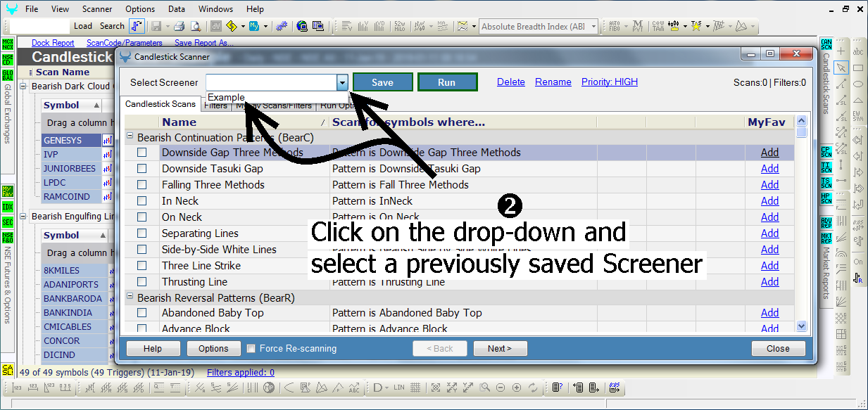This screenshot has width=868, height=410.
Task: Select the GENESYS symbol row
Action: 72,140
